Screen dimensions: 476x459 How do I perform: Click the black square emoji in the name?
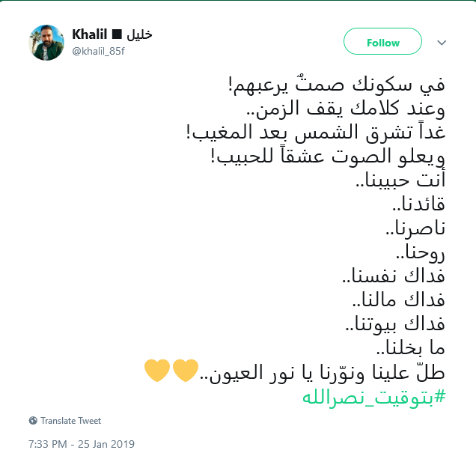[x=117, y=34]
